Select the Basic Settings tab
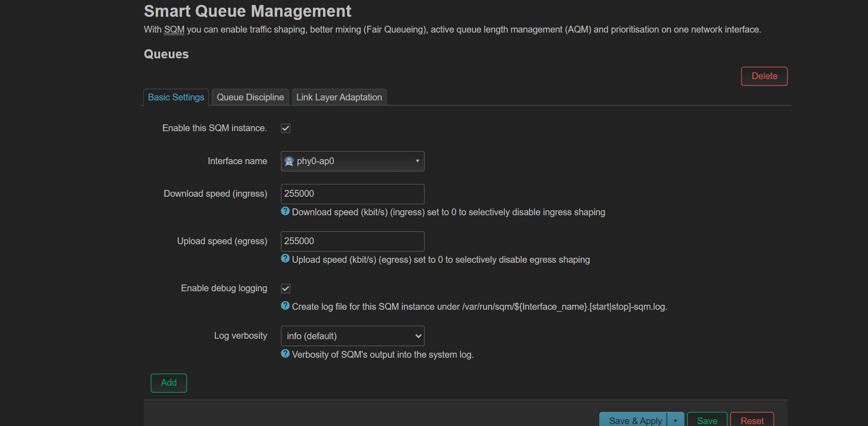 176,97
